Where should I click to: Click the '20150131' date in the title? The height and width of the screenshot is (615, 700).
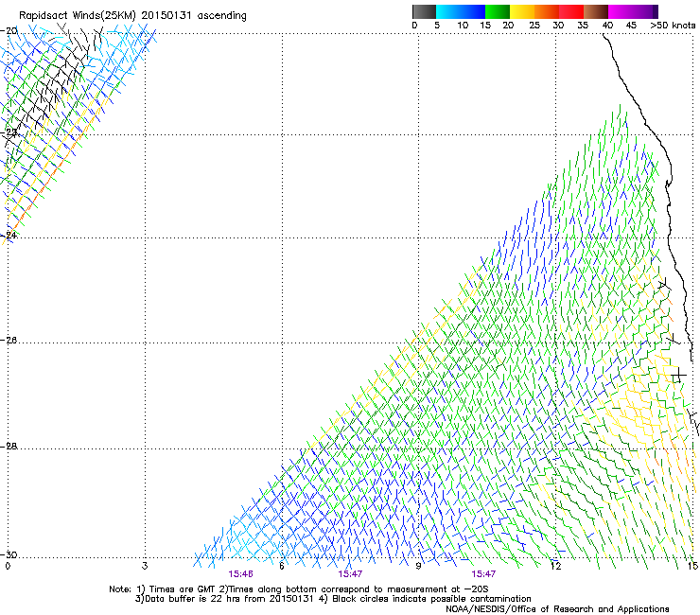[166, 15]
